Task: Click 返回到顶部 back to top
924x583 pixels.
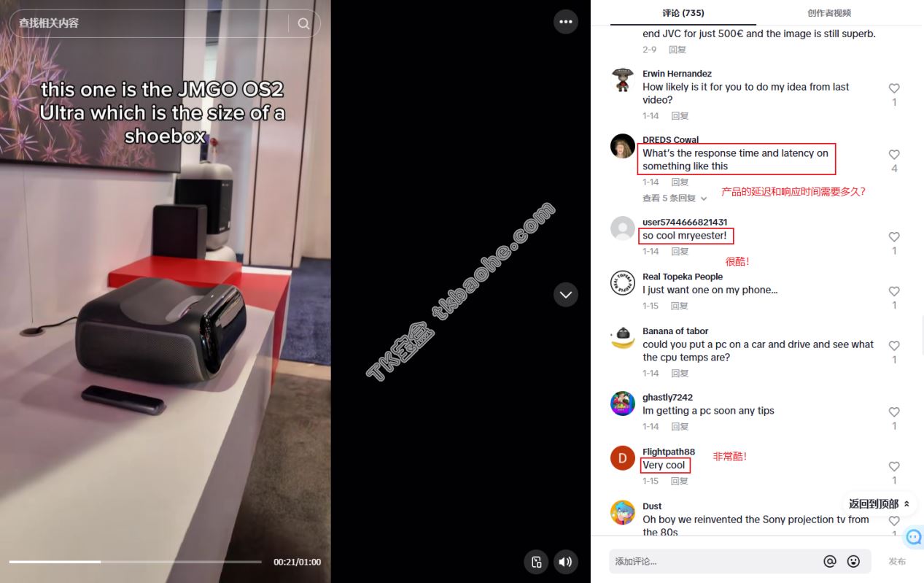Action: pyautogui.click(x=879, y=504)
